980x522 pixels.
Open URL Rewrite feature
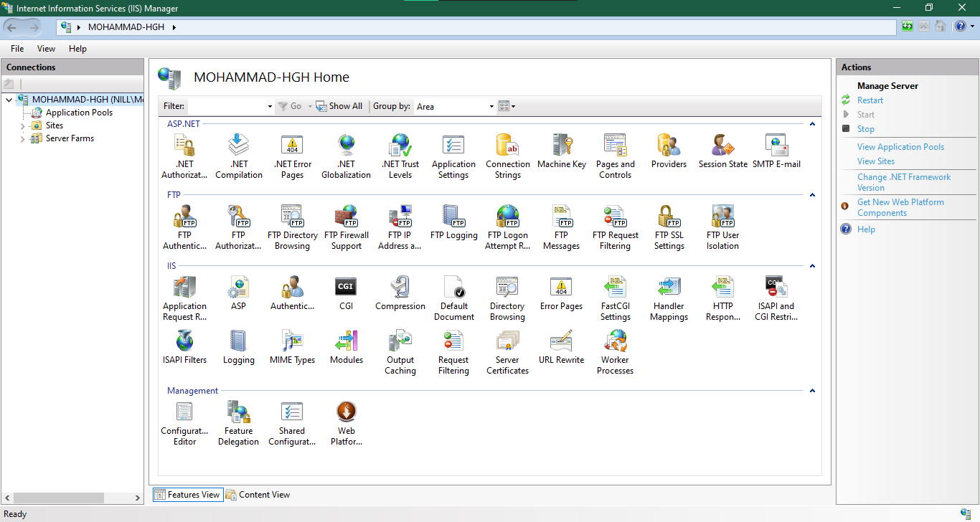(x=562, y=347)
